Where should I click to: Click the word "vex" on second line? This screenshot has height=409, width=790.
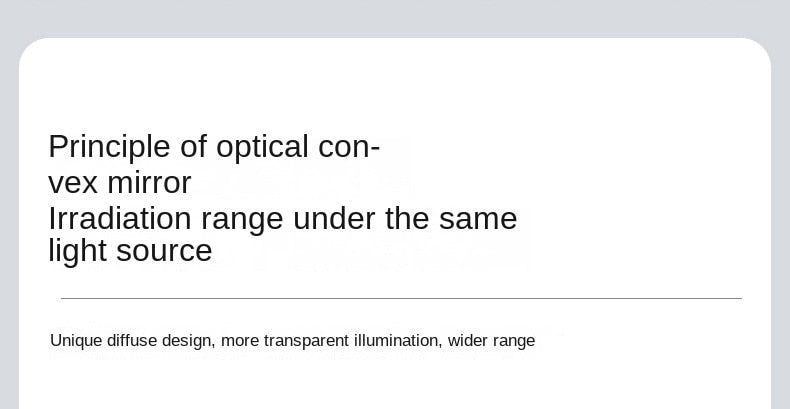tap(73, 183)
